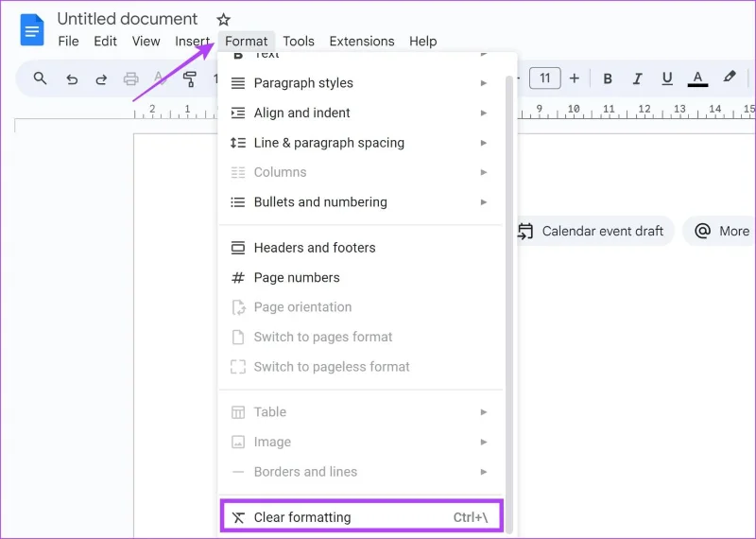Viewport: 756px width, 539px height.
Task: Expand arrow beside Image
Action: (x=483, y=442)
